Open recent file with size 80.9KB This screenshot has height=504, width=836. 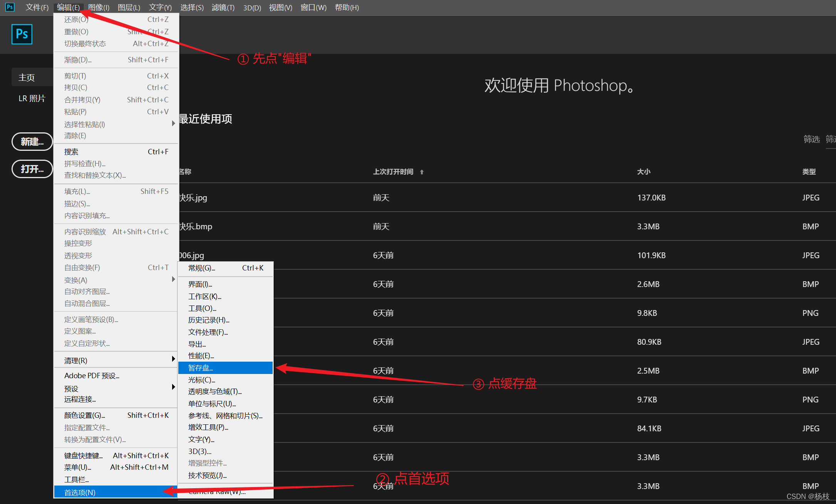pos(555,342)
